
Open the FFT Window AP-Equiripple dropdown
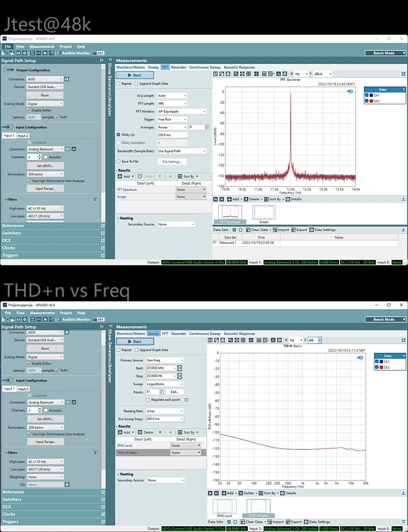[182, 112]
